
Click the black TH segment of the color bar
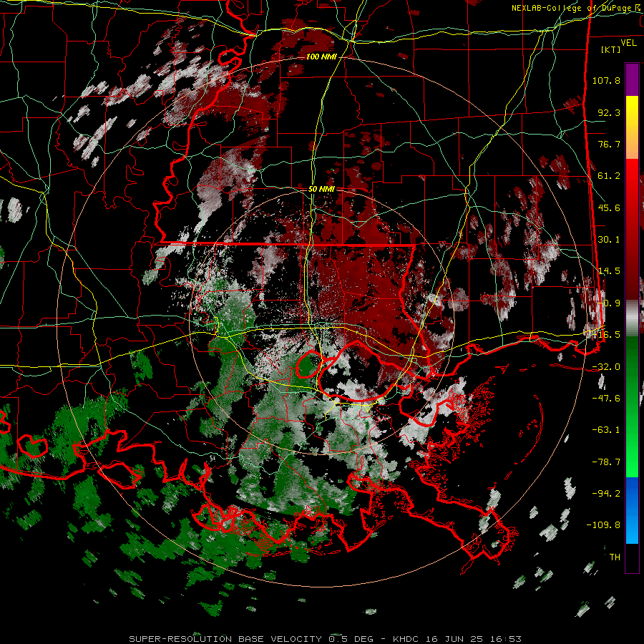point(632,558)
